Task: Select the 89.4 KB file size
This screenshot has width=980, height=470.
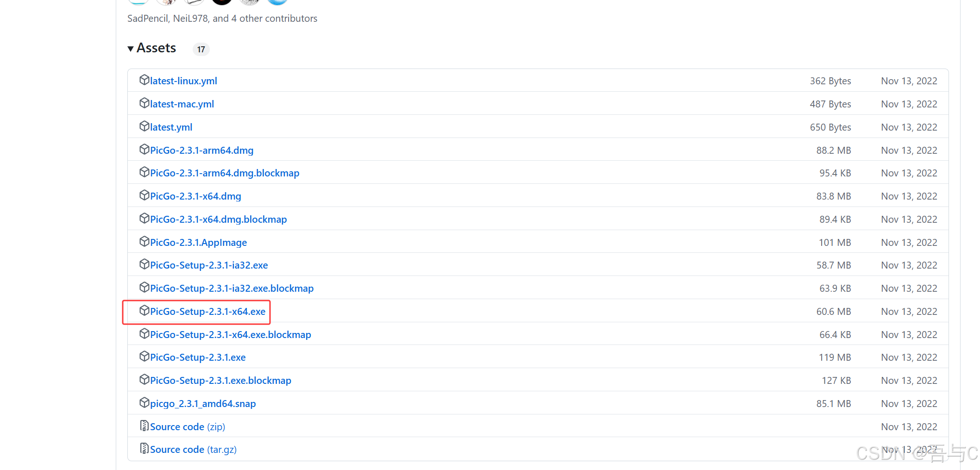Action: coord(835,219)
